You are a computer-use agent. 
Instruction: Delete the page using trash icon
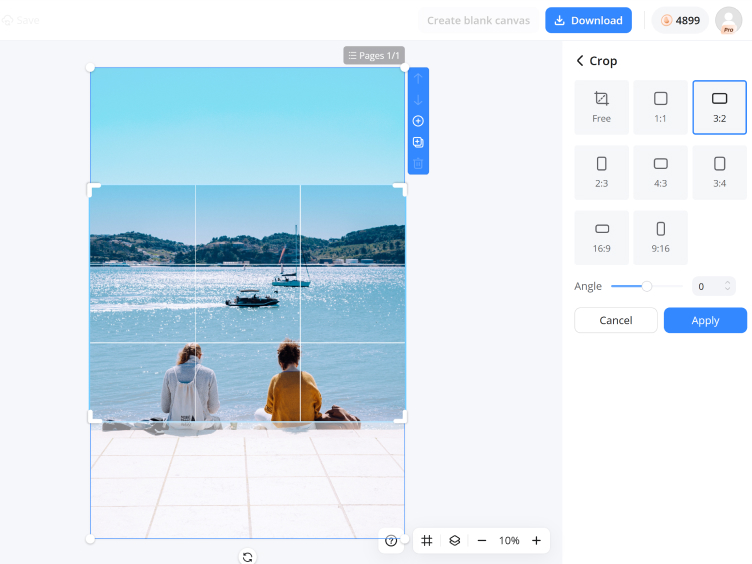tap(418, 164)
